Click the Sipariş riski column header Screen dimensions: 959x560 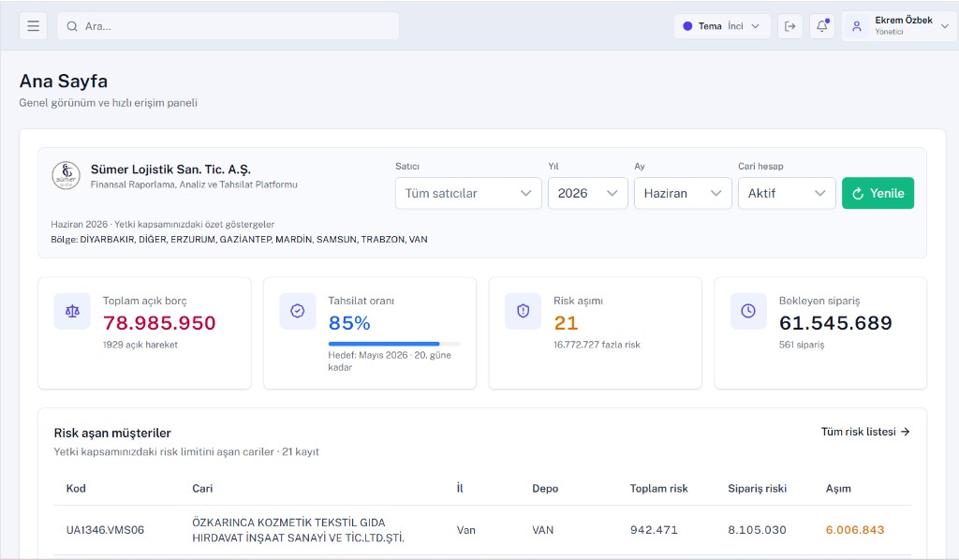pos(757,489)
